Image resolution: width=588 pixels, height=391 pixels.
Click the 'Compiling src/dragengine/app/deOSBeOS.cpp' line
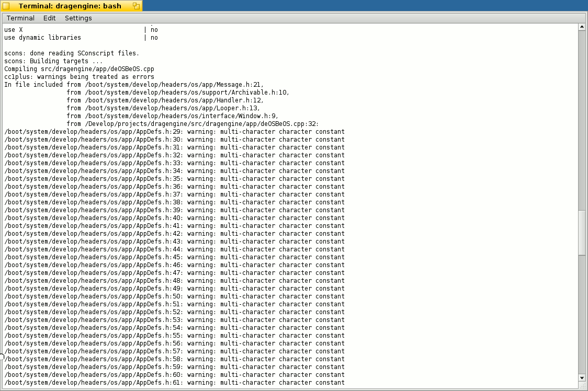(x=79, y=69)
